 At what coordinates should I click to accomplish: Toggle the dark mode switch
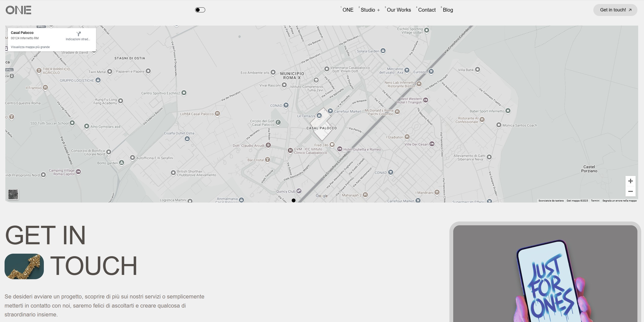200,10
